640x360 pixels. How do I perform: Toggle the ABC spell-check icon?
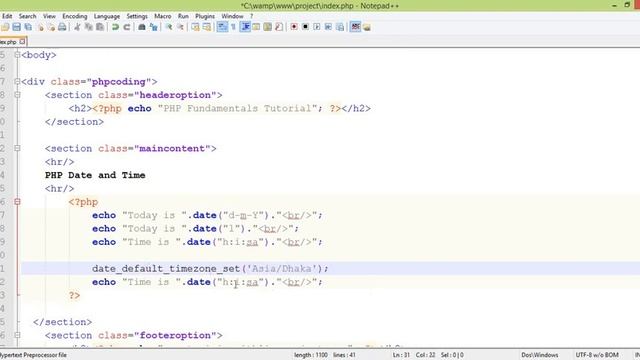tap(356, 27)
